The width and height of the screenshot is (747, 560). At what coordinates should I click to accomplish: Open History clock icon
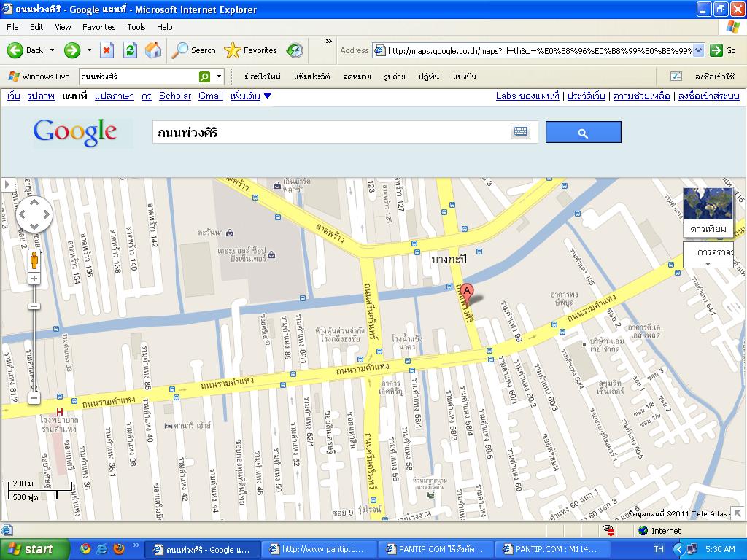[295, 50]
